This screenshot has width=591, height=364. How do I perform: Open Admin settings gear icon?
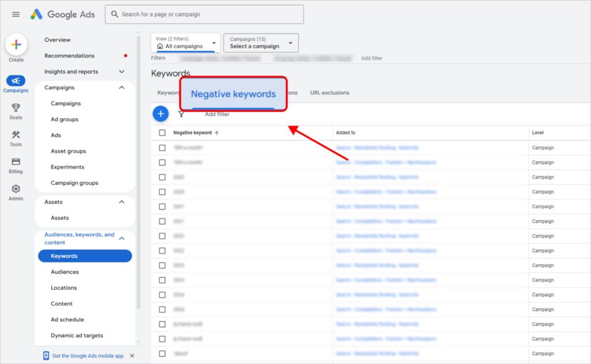tap(16, 189)
